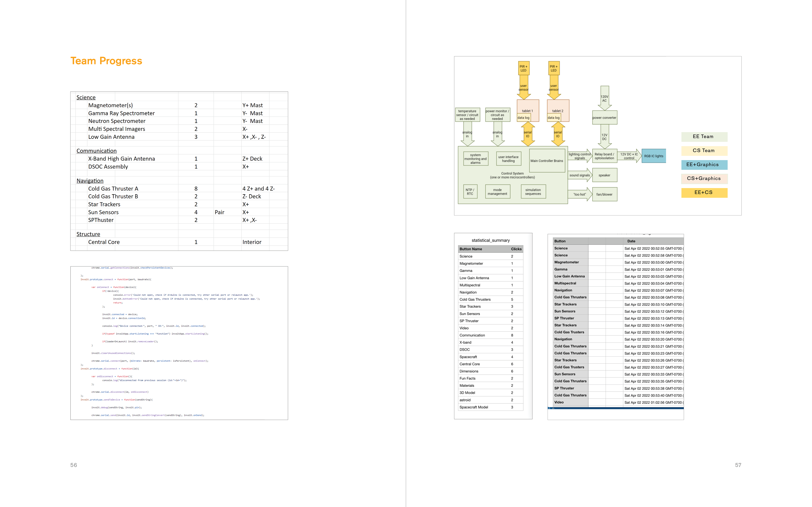Click the RGB IC lights block

click(653, 156)
